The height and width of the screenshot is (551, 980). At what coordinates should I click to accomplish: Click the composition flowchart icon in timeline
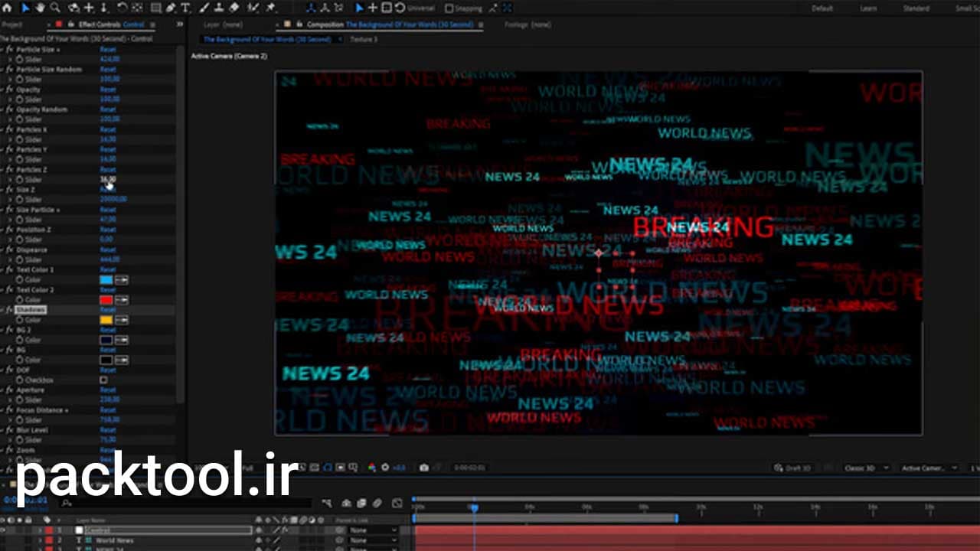pos(328,503)
